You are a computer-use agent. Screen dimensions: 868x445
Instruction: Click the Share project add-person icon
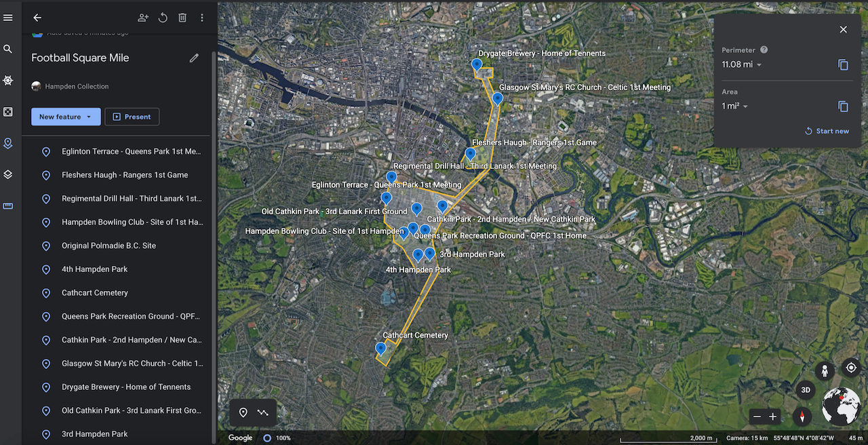click(x=143, y=18)
